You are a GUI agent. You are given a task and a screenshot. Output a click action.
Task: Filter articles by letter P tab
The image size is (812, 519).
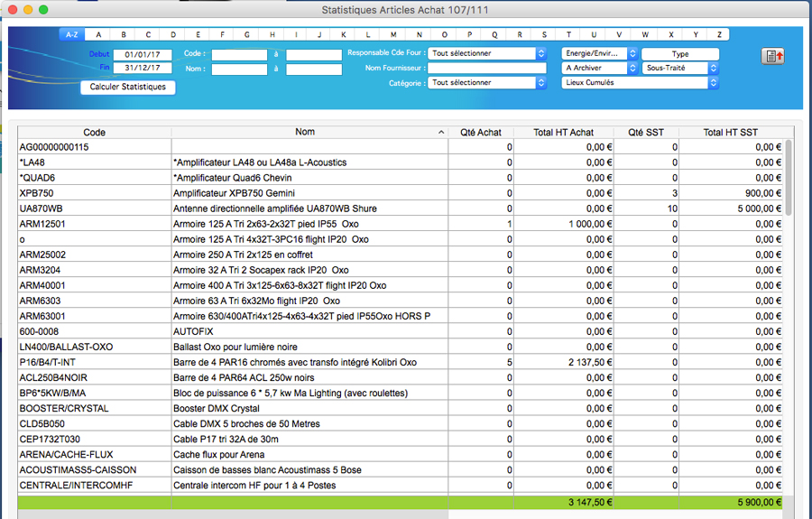[x=469, y=34]
